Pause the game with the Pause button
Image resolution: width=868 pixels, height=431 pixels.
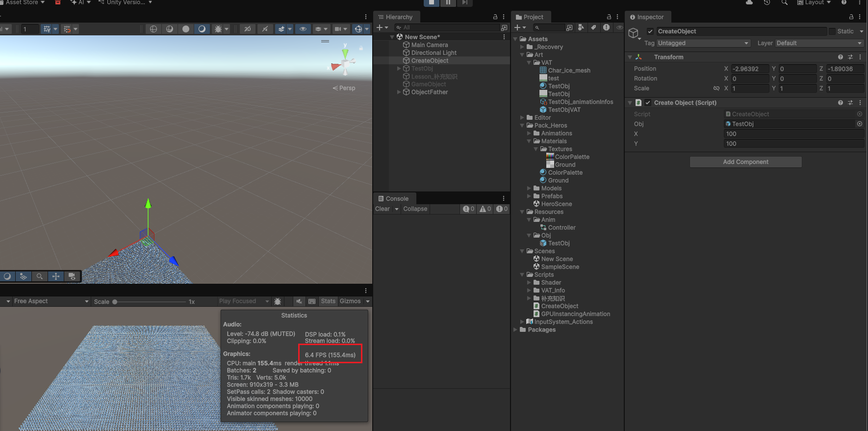(448, 2)
